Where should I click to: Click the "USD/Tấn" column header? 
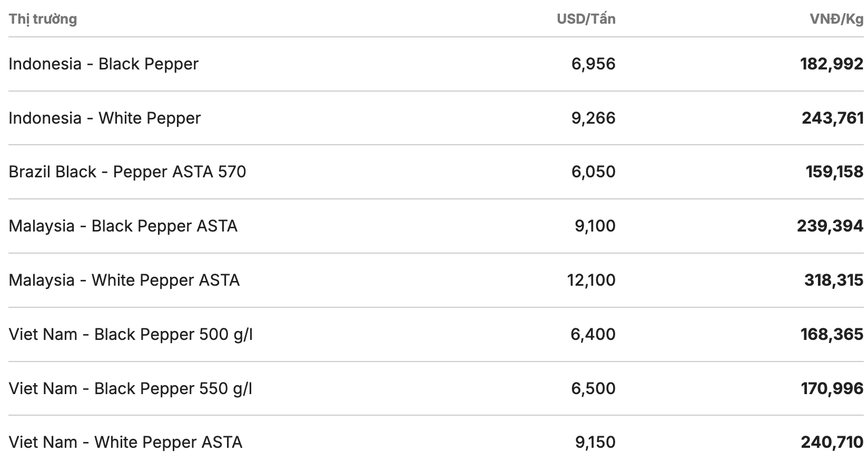point(586,19)
